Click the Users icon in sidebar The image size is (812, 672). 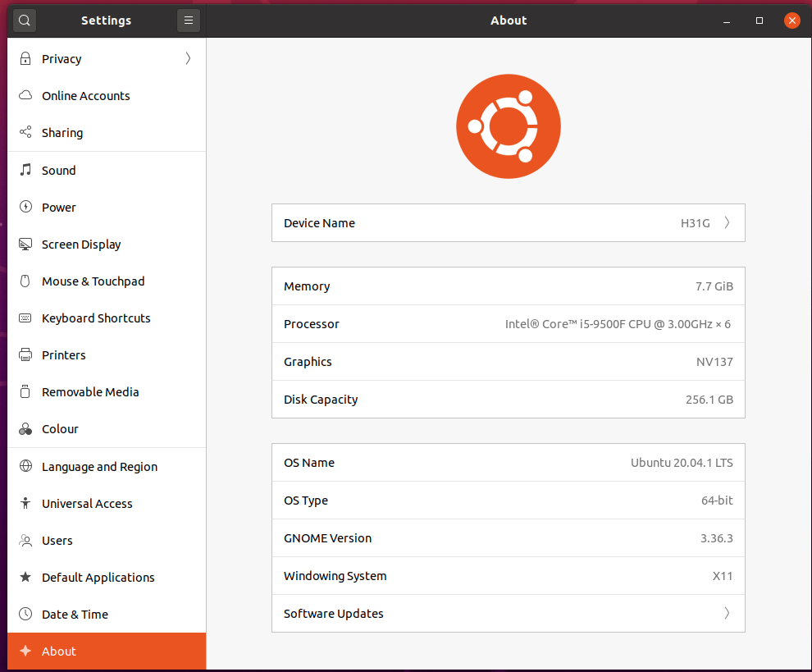(25, 541)
